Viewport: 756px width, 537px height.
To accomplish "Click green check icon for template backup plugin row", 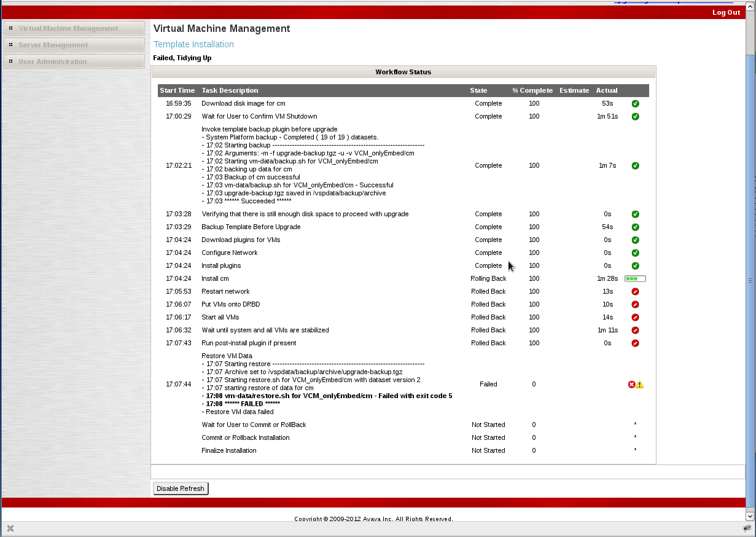I will [x=635, y=166].
